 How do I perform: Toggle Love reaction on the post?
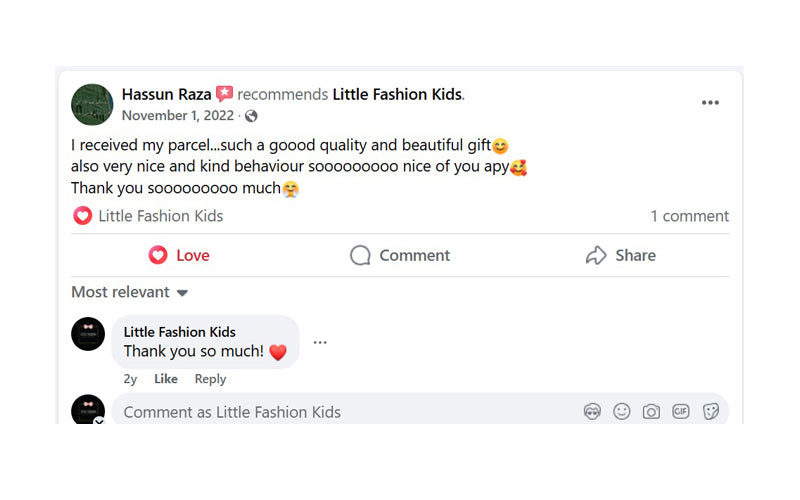179,255
